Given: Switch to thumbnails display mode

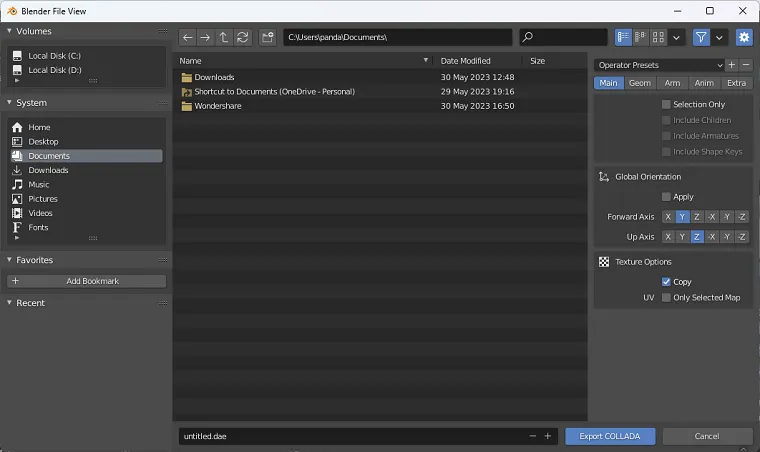Looking at the screenshot, I should tap(658, 37).
